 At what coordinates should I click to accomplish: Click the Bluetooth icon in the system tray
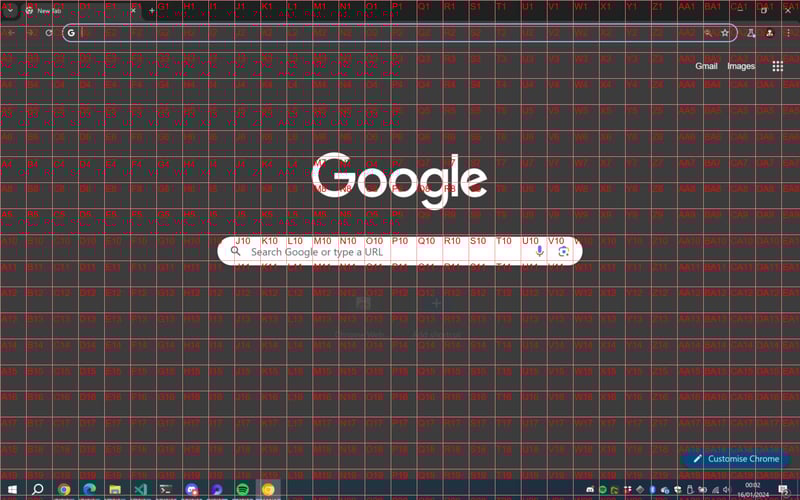[653, 490]
